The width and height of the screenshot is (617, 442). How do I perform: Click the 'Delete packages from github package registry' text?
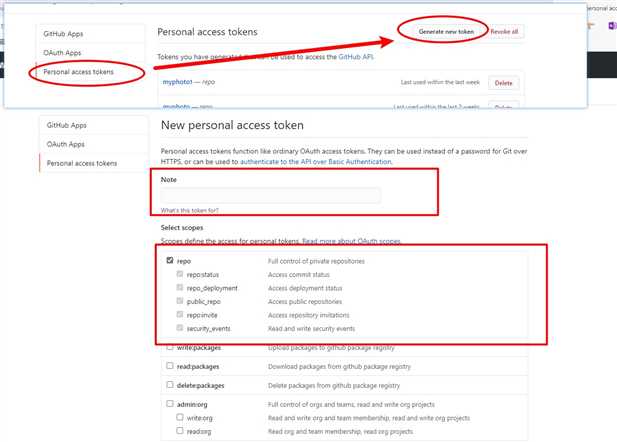point(334,386)
